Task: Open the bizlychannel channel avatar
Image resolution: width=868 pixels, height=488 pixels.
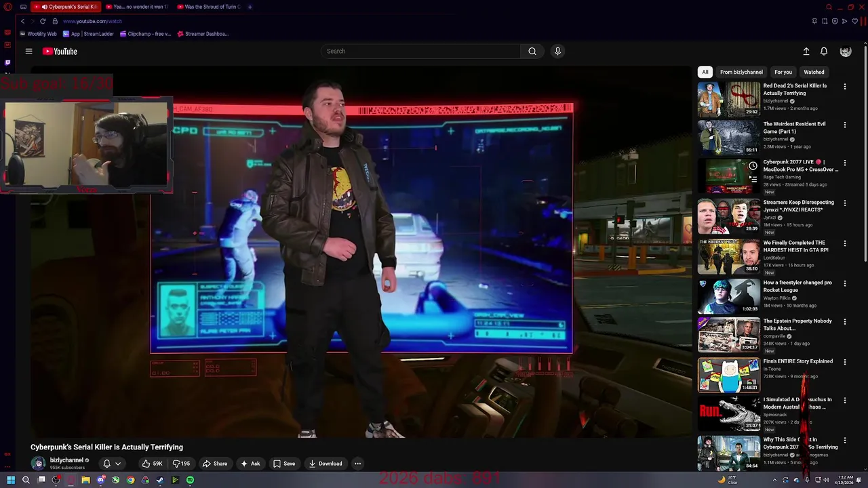Action: tap(38, 463)
